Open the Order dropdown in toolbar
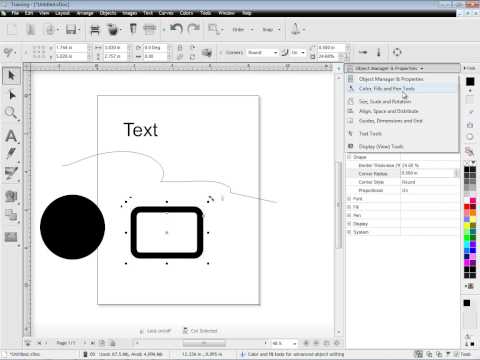This screenshot has height=360, width=480. tap(242, 29)
